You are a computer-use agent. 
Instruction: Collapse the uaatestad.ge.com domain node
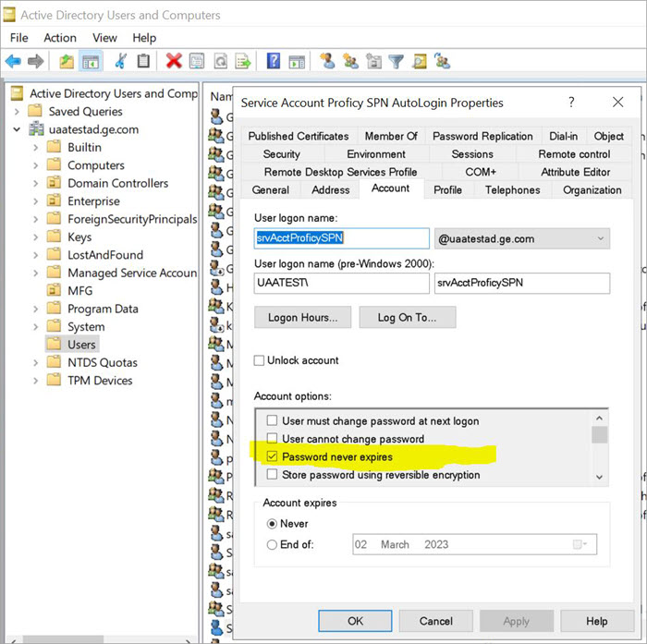coord(17,129)
